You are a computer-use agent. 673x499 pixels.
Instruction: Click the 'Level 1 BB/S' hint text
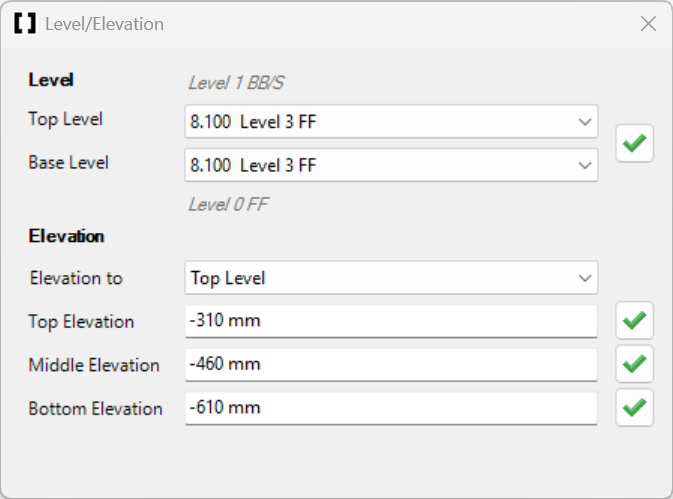pyautogui.click(x=236, y=82)
